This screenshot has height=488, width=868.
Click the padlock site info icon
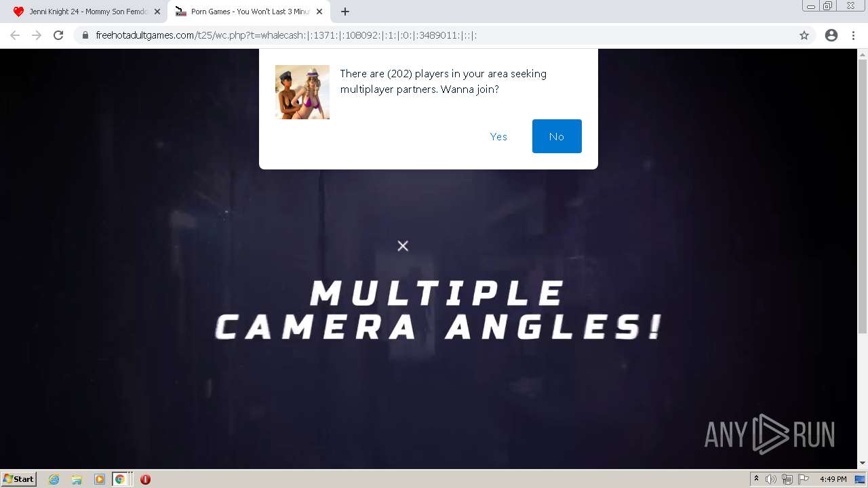point(85,35)
